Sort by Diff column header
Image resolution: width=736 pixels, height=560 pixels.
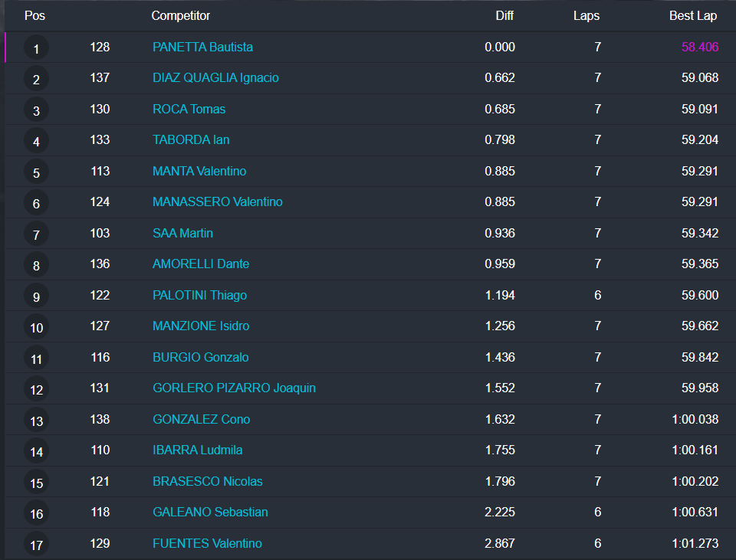504,15
